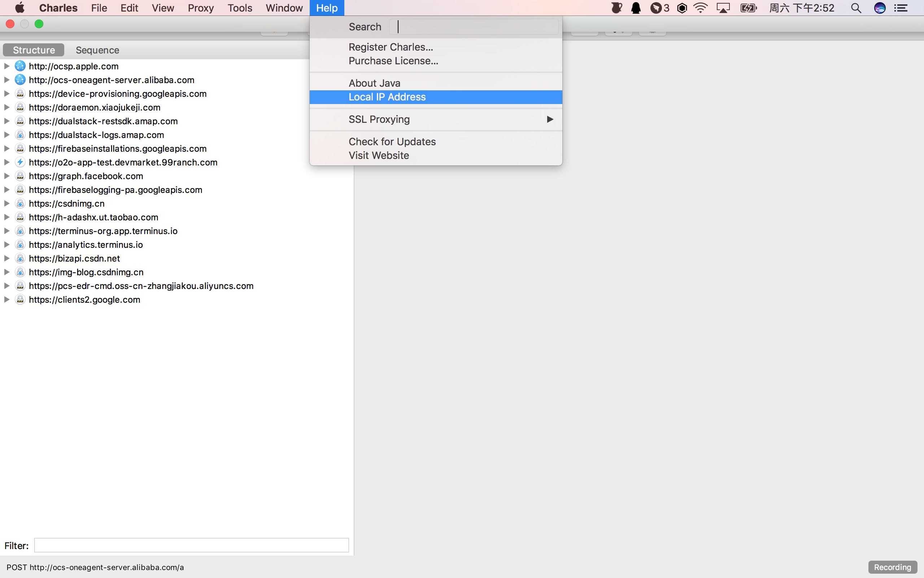
Task: Click the menu bar clock showing 2:52
Action: pyautogui.click(x=802, y=8)
